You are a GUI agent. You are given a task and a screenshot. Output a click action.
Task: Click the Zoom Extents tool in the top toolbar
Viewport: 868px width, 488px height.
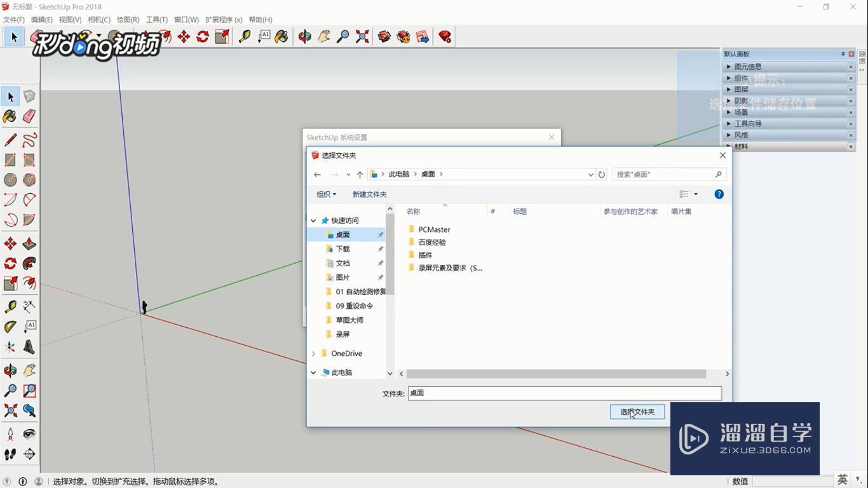tap(362, 37)
